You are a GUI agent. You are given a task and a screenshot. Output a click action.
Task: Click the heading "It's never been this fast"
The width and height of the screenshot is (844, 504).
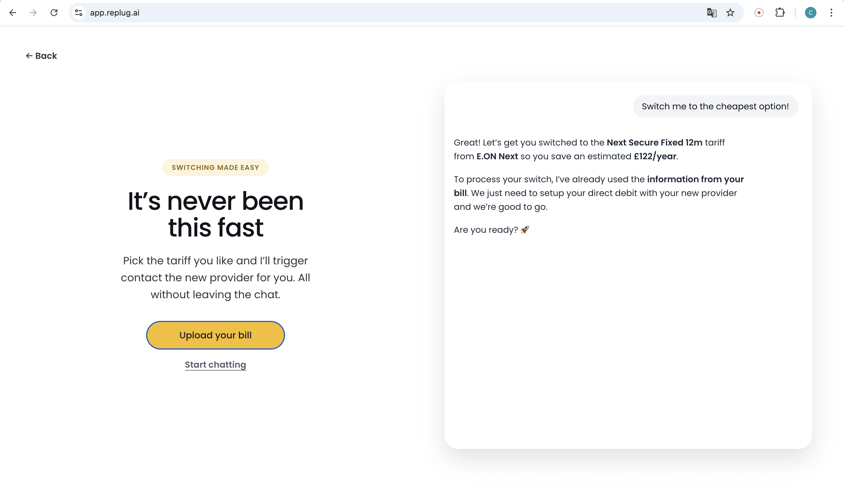tap(215, 214)
